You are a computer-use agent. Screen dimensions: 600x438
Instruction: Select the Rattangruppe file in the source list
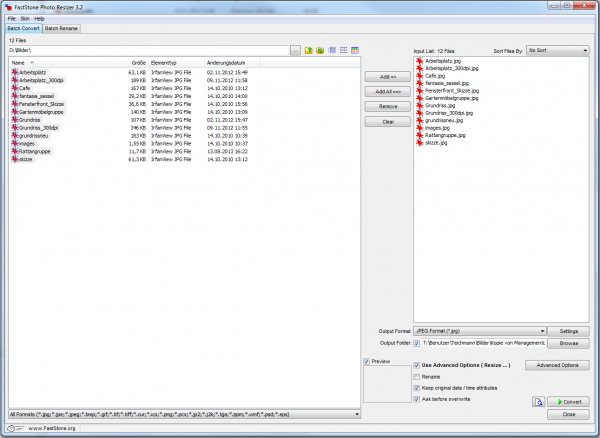(37, 150)
